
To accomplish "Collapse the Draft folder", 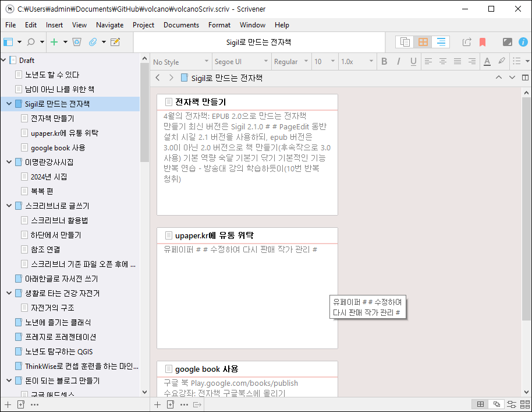I will (3, 60).
